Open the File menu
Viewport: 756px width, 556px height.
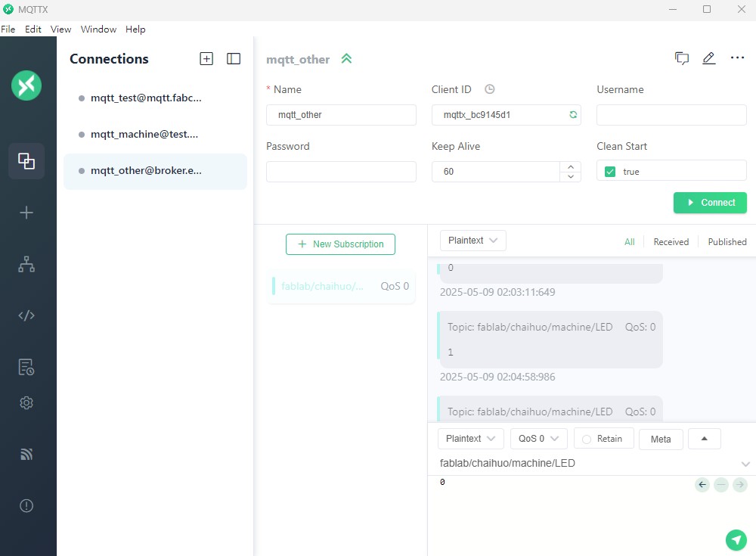coord(8,29)
